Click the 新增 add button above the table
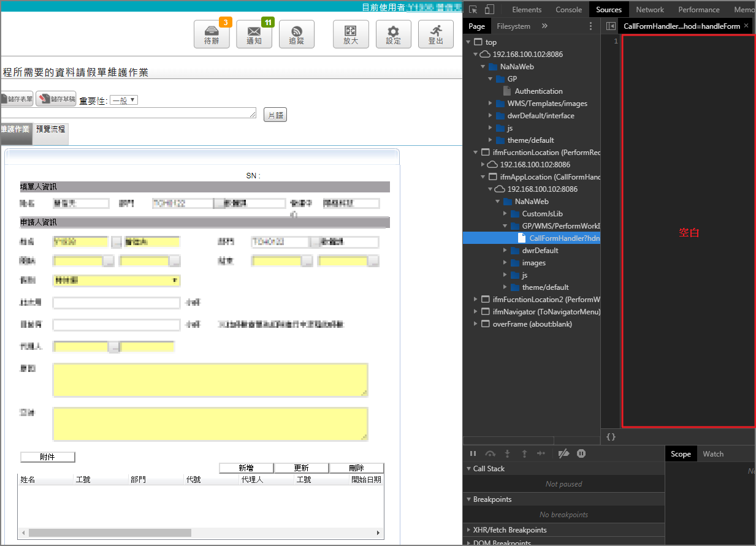 246,468
